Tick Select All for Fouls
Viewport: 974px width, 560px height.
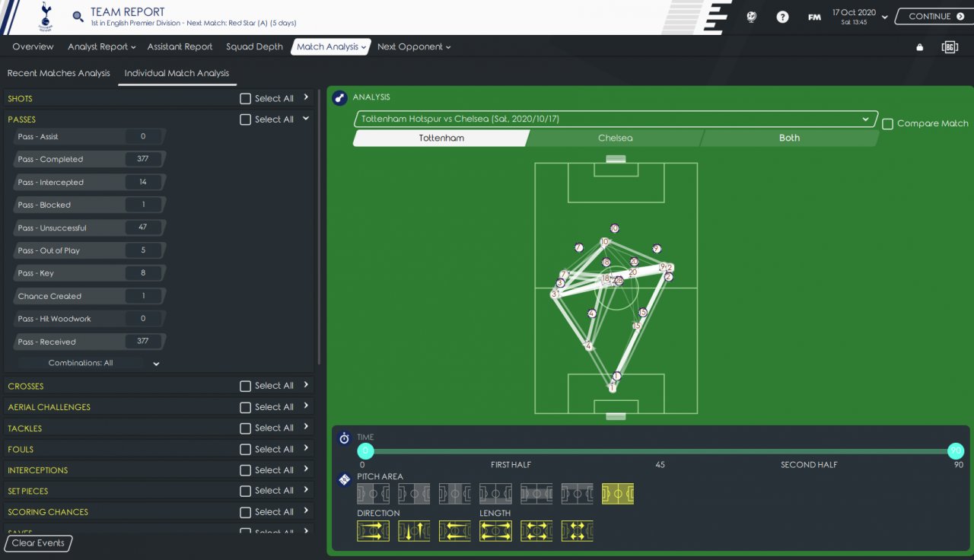coord(245,449)
